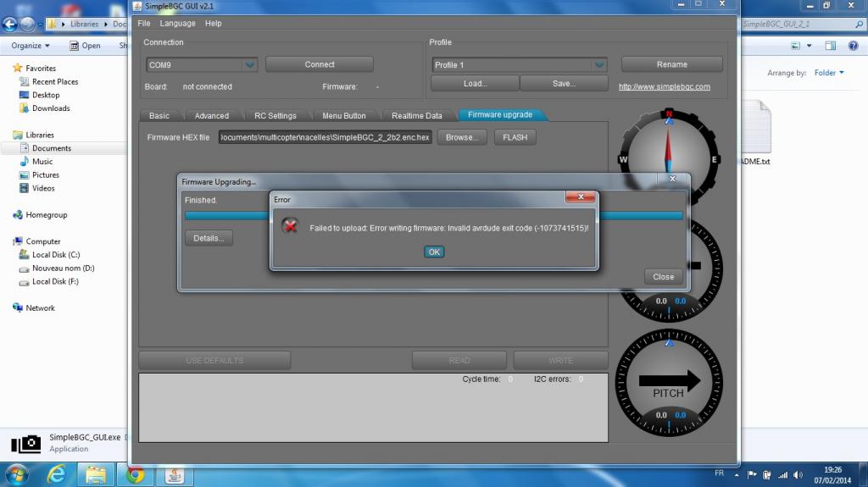Click the volume speaker tray icon
This screenshot has width=868, height=487.
[798, 475]
